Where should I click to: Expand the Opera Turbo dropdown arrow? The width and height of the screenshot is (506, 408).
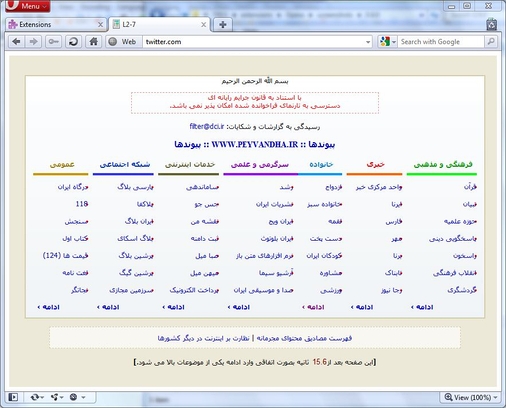83,397
